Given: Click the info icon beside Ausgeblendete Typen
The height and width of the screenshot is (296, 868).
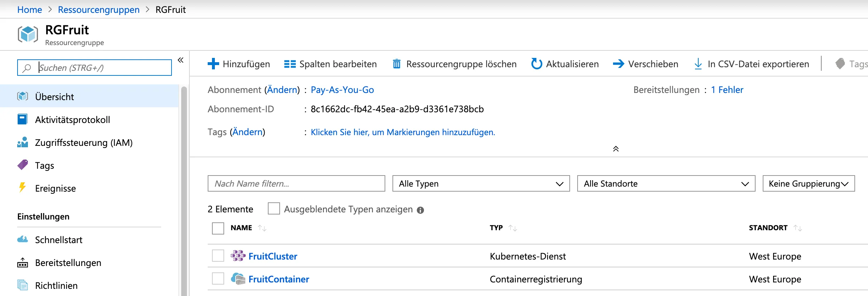Looking at the screenshot, I should pyautogui.click(x=420, y=210).
